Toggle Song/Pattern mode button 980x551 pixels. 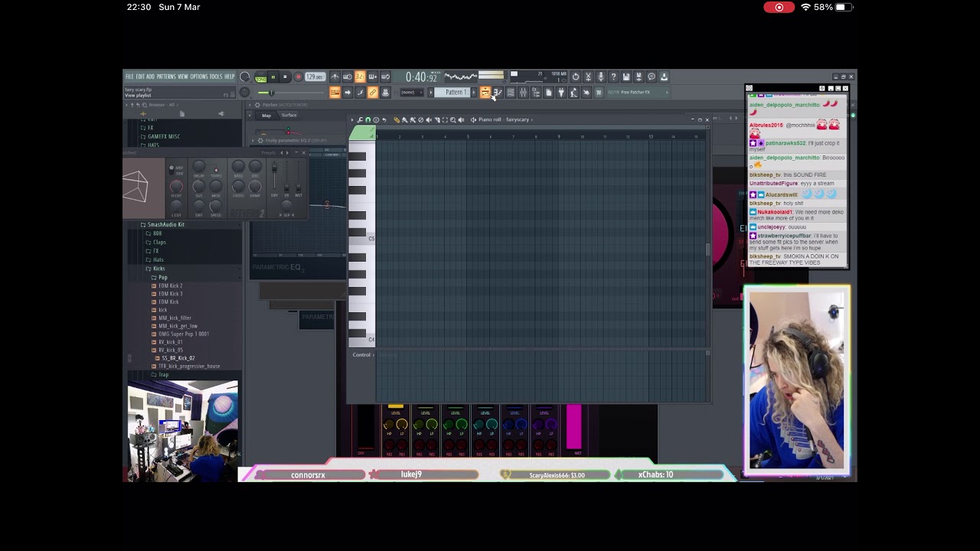pos(261,77)
